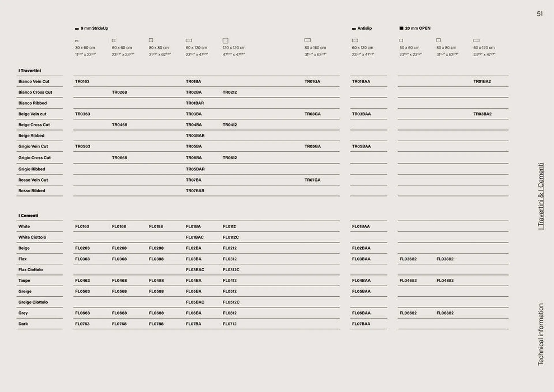
Task: Click the vertical 'Technical information' label
Action: [x=541, y=334]
